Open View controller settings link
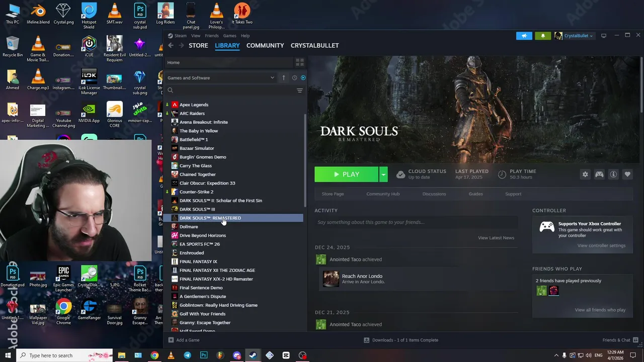 601,245
